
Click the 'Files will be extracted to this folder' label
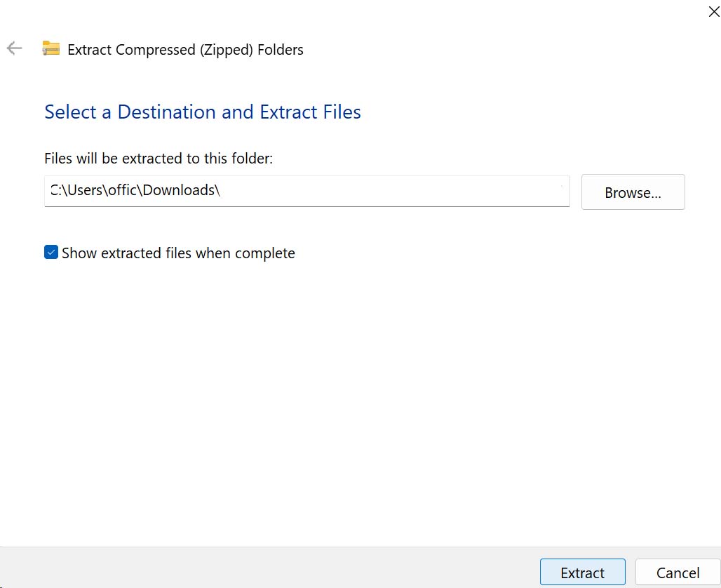158,159
